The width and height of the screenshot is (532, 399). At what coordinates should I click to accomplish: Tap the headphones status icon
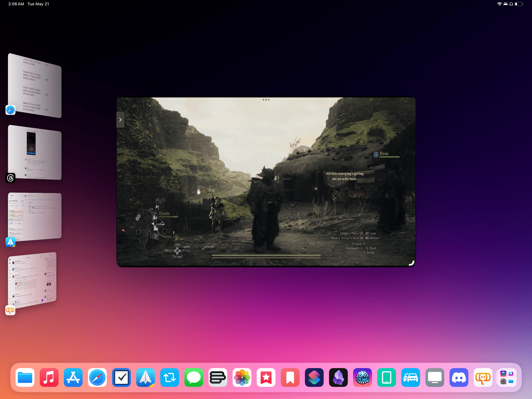pyautogui.click(x=511, y=4)
